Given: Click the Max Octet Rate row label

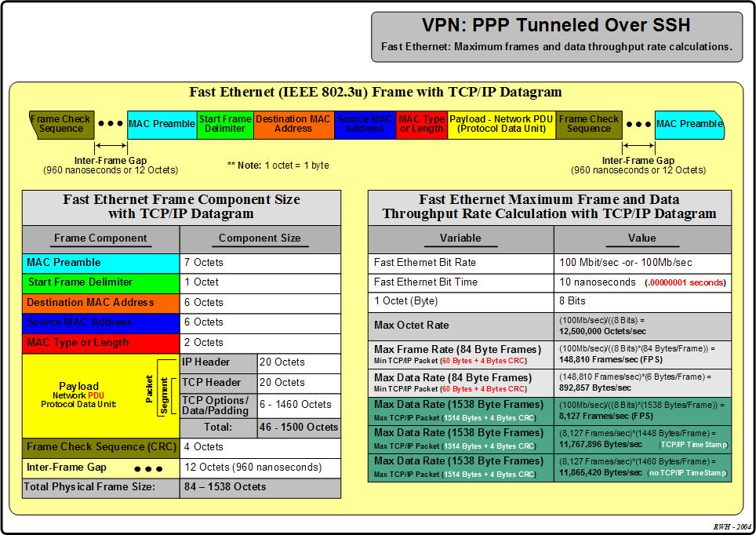Looking at the screenshot, I should [x=460, y=324].
